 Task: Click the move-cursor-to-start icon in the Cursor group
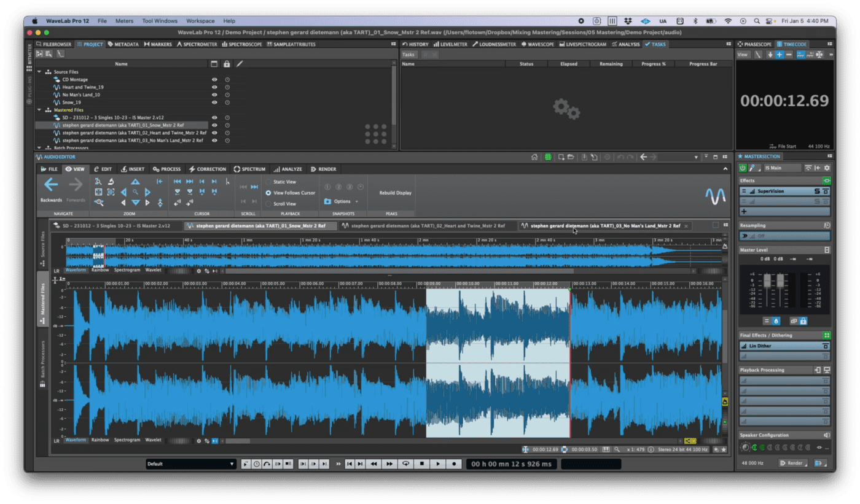click(178, 181)
